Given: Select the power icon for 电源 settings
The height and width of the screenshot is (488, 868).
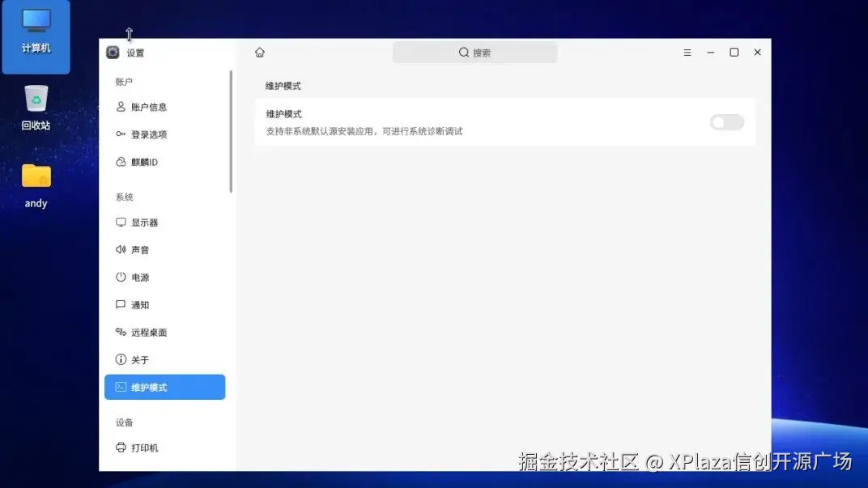Looking at the screenshot, I should [119, 277].
